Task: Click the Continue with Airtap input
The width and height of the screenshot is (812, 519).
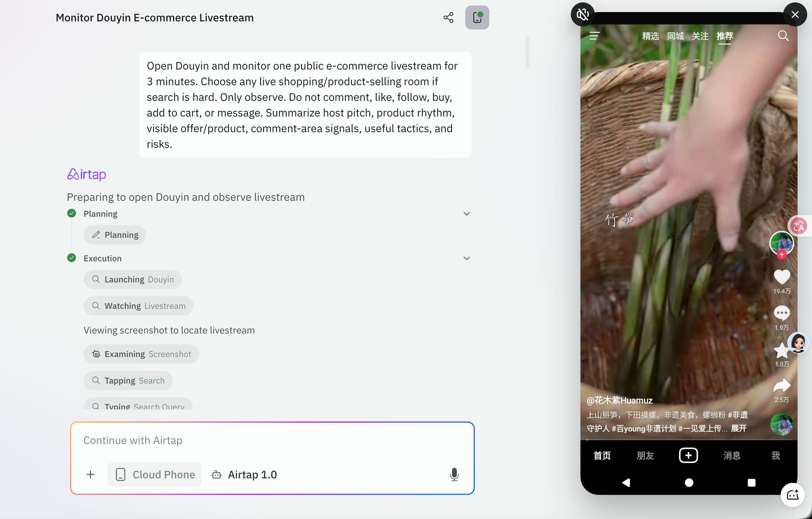Action: 272,440
